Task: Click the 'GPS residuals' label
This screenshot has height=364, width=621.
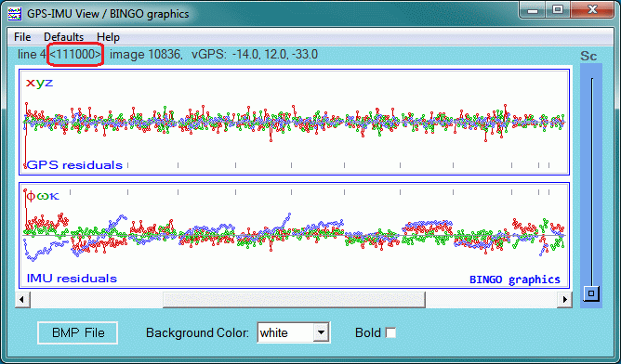Action: click(x=74, y=165)
